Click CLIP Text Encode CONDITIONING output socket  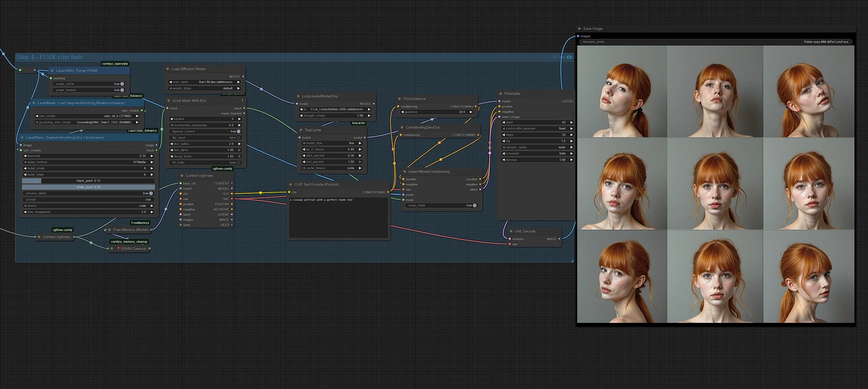(388, 192)
